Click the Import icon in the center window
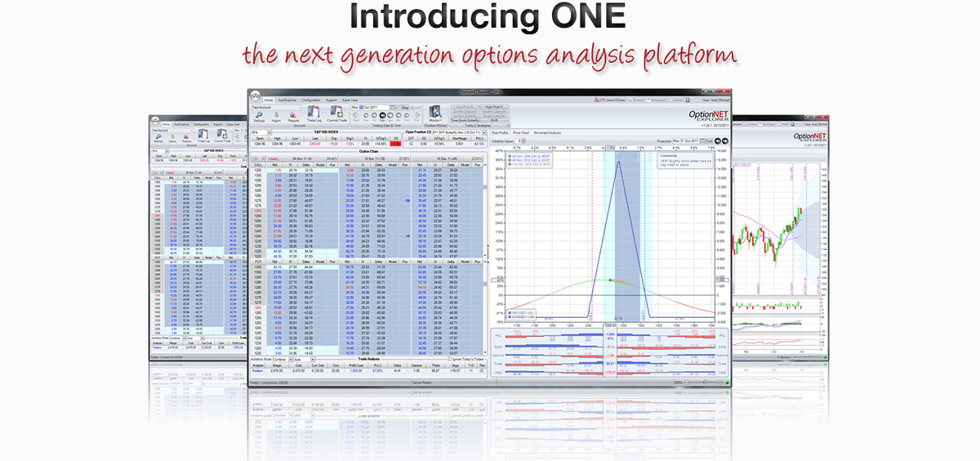This screenshot has width=980, height=461. tap(276, 117)
